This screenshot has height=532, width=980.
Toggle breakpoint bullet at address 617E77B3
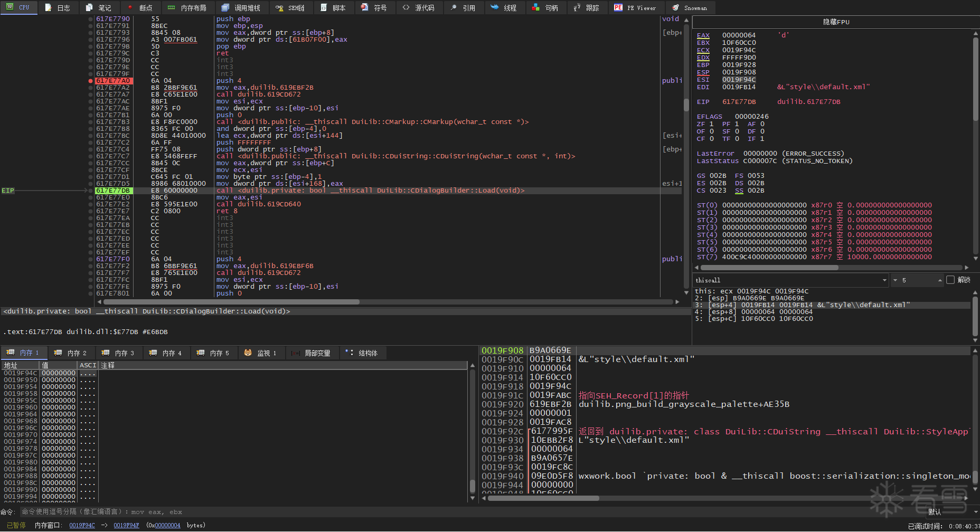pyautogui.click(x=91, y=122)
